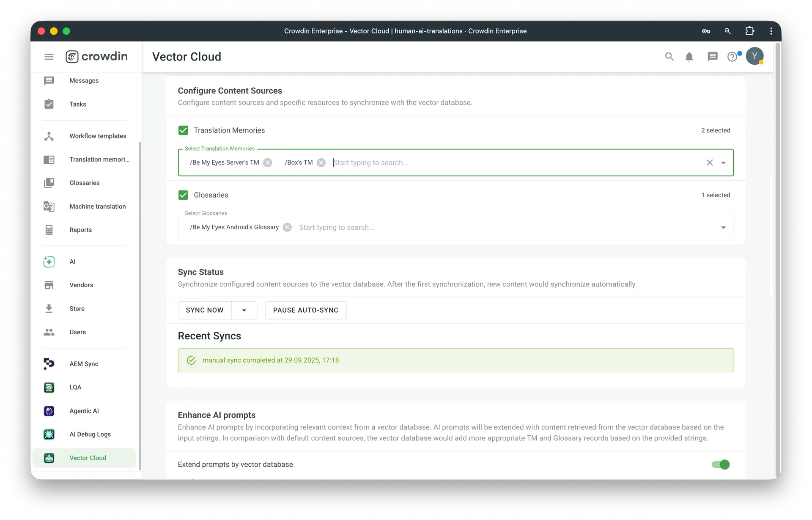Remove Be My Eyes Android's Glossary chip
Viewport: 812px width, 520px height.
pyautogui.click(x=287, y=227)
